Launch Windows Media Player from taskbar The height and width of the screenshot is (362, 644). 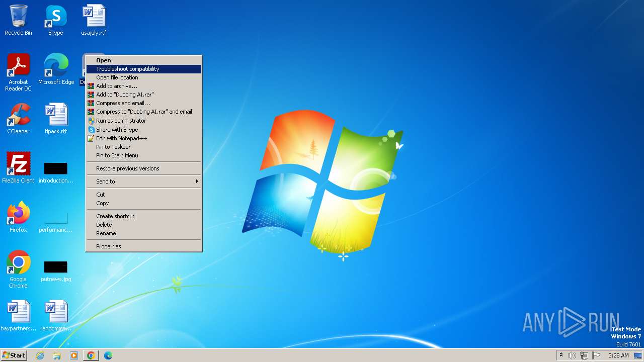74,355
